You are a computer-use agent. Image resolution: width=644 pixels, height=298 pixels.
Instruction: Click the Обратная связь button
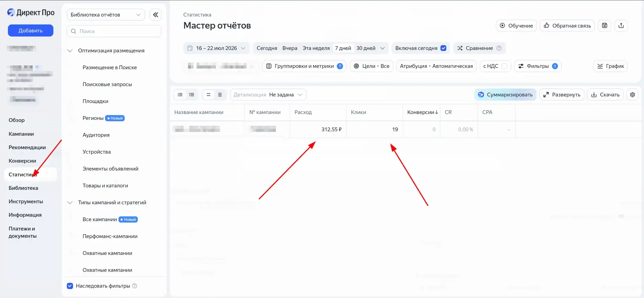[567, 25]
